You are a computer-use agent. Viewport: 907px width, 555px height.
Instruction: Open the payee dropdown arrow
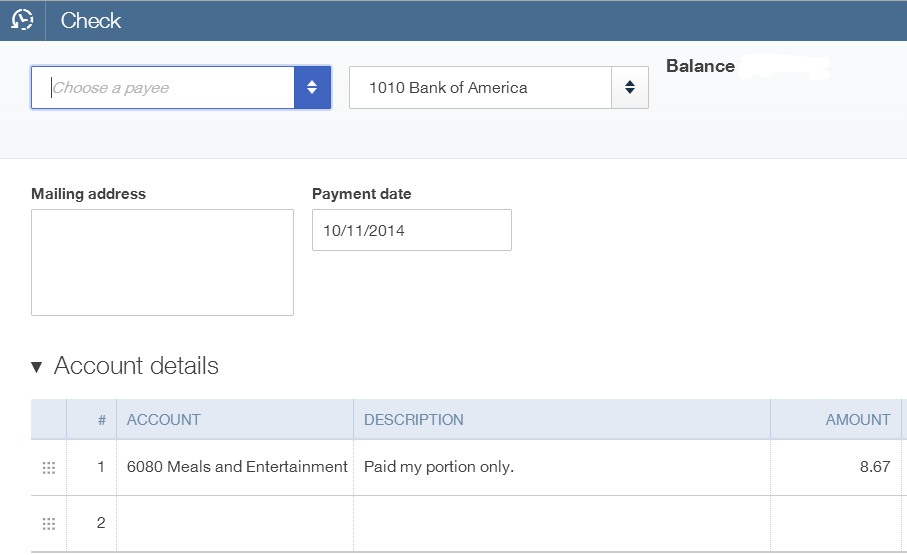312,87
